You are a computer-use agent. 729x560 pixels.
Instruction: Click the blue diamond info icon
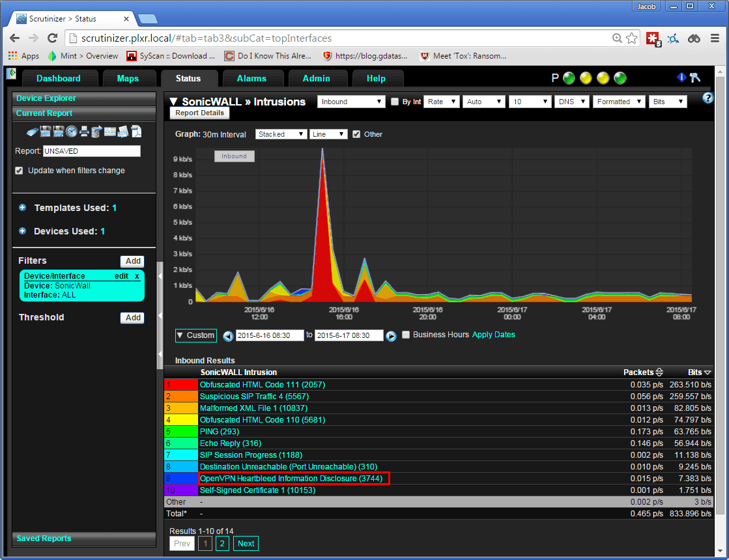tap(681, 77)
